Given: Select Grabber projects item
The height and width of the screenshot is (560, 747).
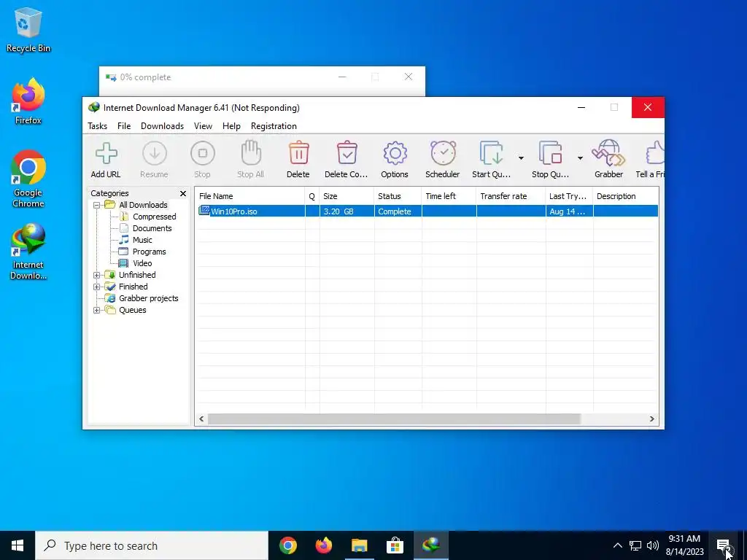Looking at the screenshot, I should pos(148,298).
